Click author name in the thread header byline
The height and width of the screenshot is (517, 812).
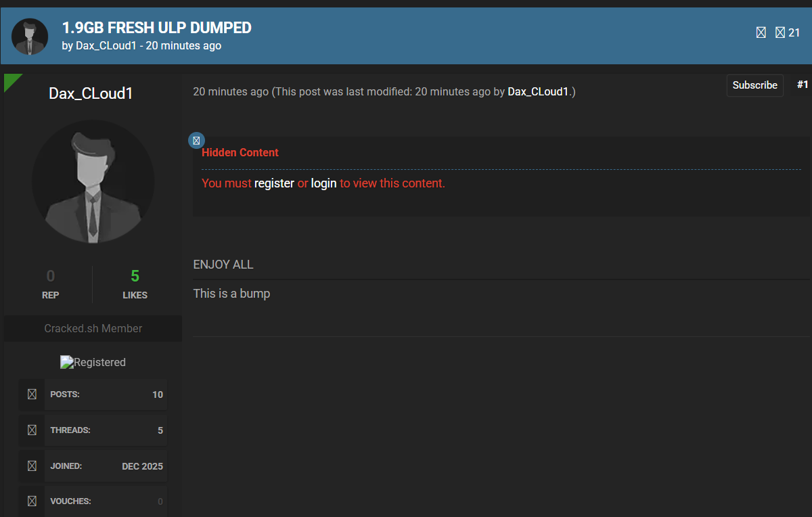[106, 46]
